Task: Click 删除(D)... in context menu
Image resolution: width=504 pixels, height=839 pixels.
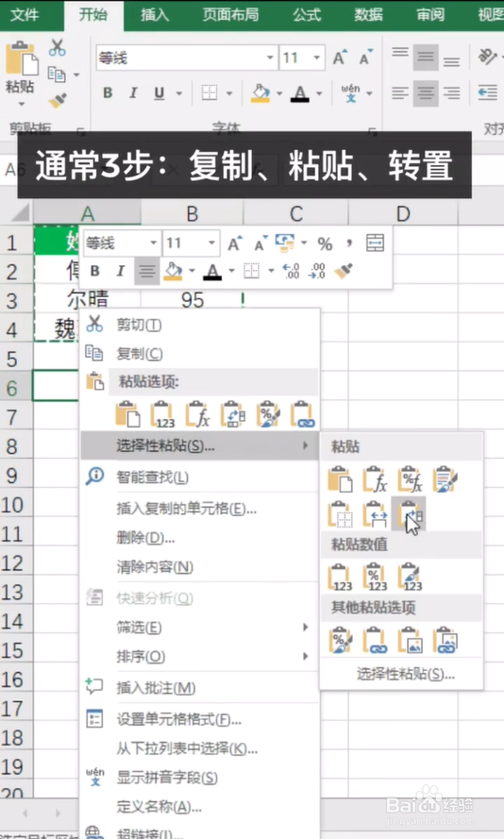Action: click(200, 538)
